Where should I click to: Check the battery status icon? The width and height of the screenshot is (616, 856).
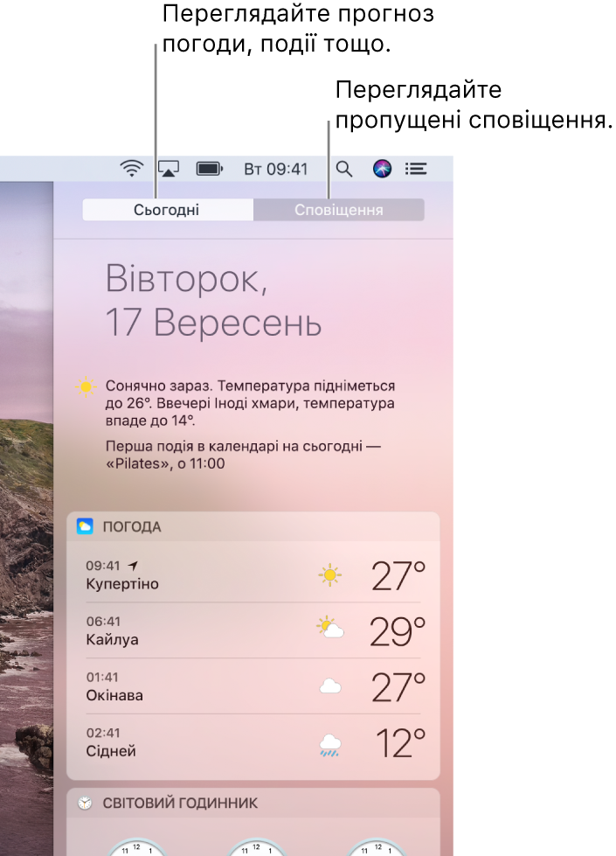coord(210,169)
